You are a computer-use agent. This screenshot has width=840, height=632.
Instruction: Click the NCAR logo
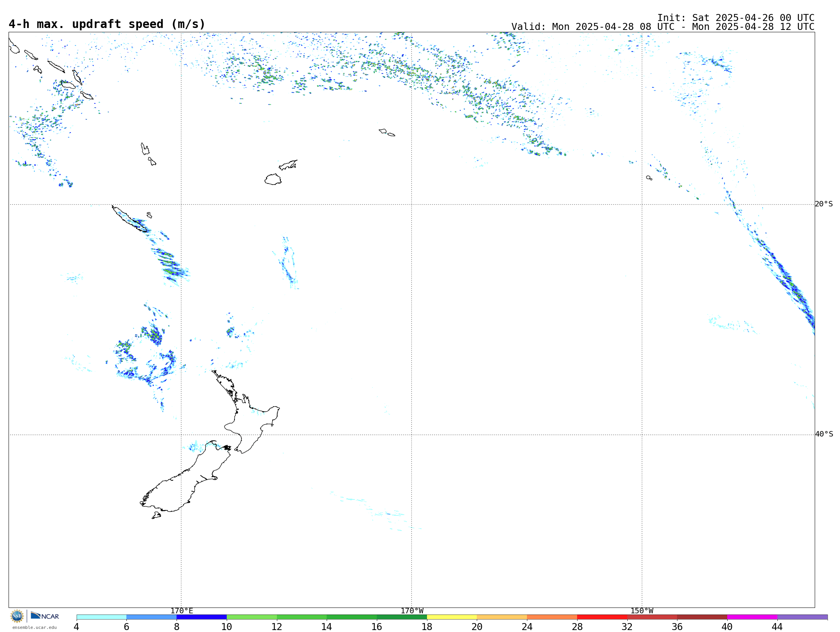45,616
